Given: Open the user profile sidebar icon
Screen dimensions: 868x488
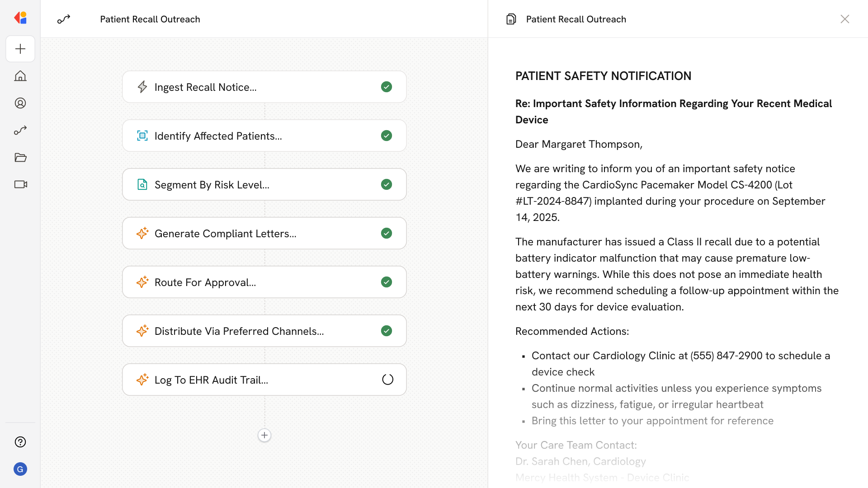Looking at the screenshot, I should point(20,103).
